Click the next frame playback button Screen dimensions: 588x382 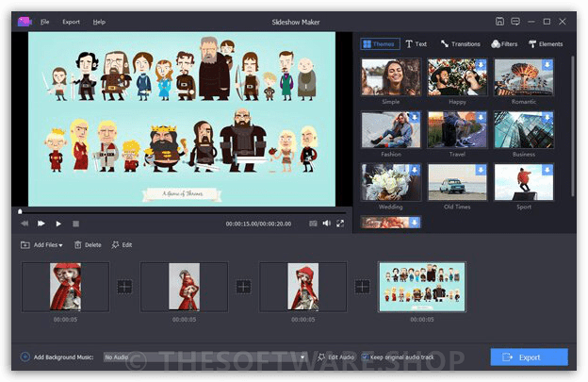pyautogui.click(x=41, y=224)
